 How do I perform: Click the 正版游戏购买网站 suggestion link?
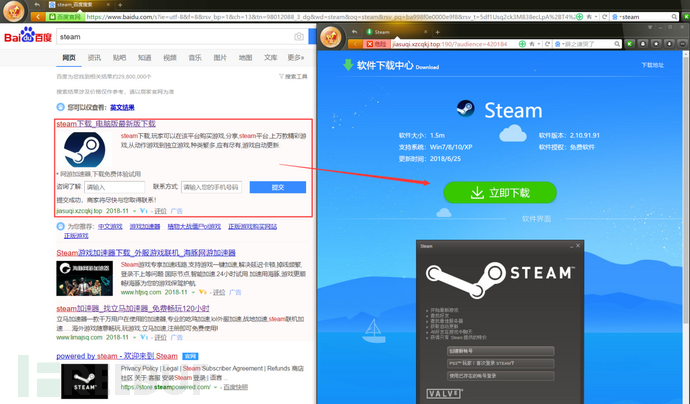click(x=253, y=227)
